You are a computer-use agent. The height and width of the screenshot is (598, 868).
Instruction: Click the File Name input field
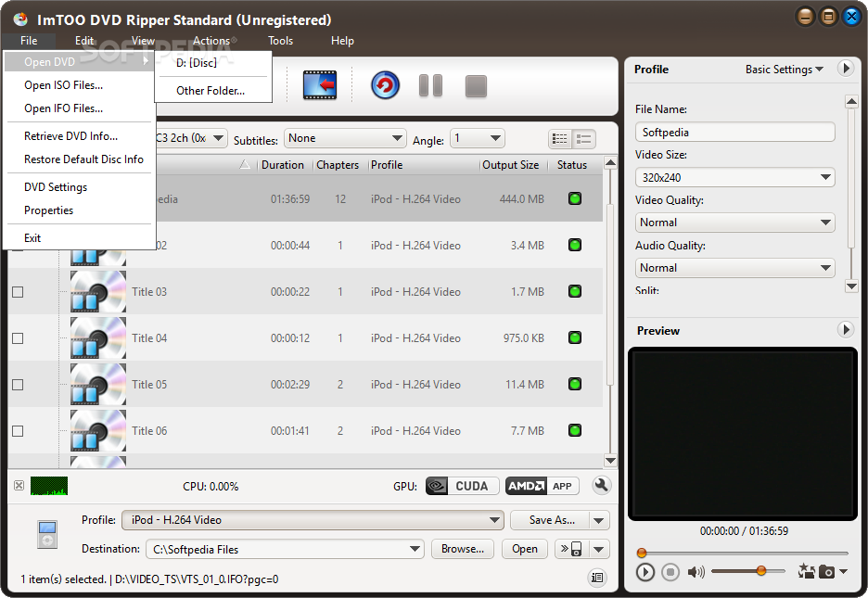click(x=734, y=133)
